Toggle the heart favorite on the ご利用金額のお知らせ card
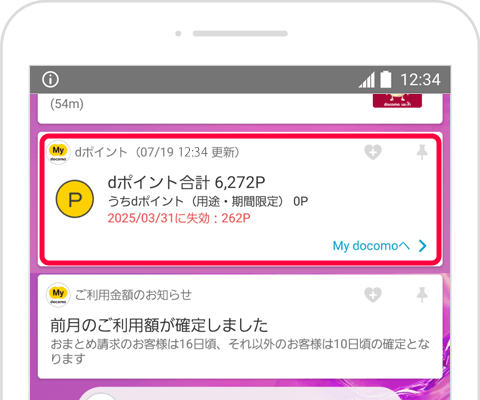 [x=373, y=295]
